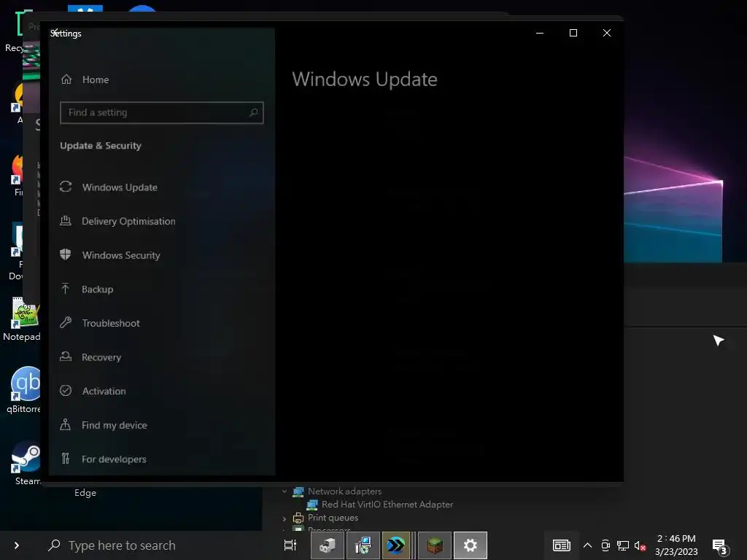Click the Windows Update sync arrows icon
747x560 pixels.
tap(66, 187)
